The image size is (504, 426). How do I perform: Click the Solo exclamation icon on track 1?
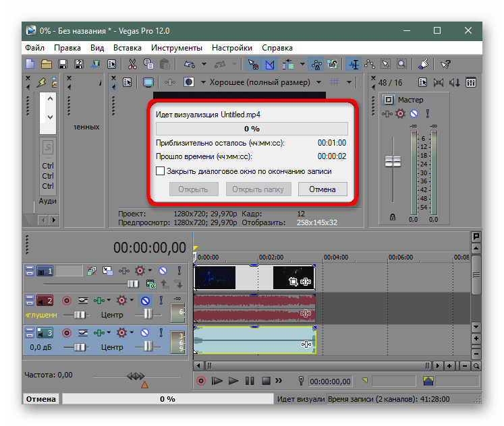[x=179, y=271]
